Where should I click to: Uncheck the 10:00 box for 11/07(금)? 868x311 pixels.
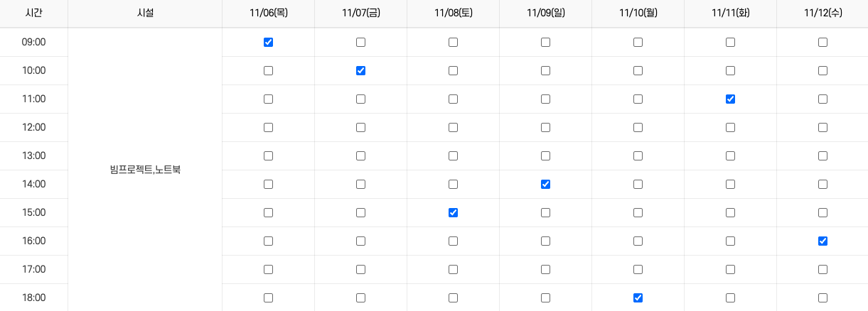tap(360, 71)
